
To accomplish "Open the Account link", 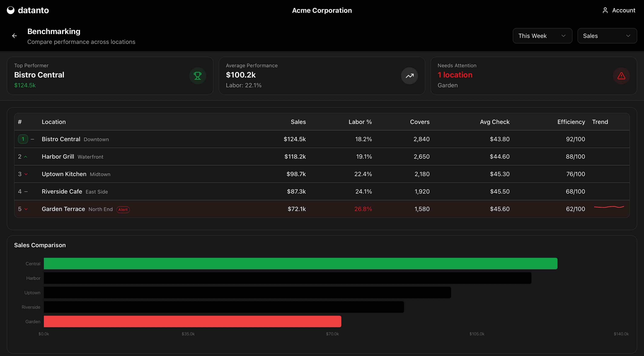I will coord(623,10).
